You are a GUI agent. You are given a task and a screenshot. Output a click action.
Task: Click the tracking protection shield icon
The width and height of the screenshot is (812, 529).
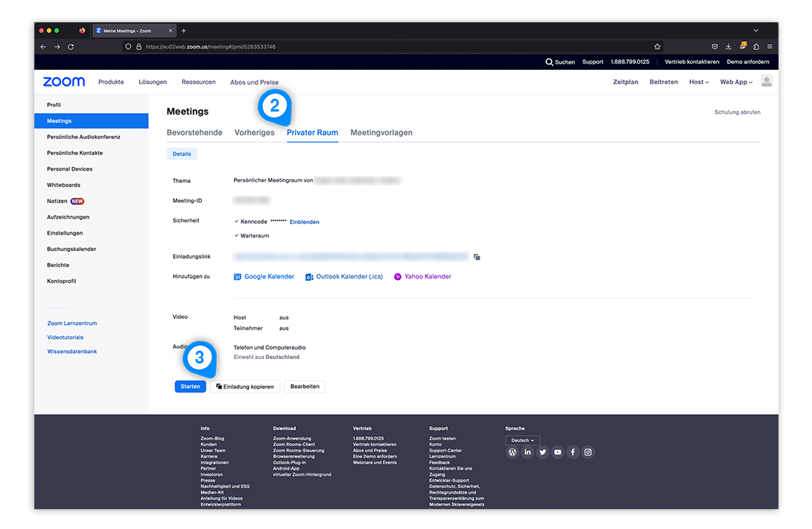[128, 46]
